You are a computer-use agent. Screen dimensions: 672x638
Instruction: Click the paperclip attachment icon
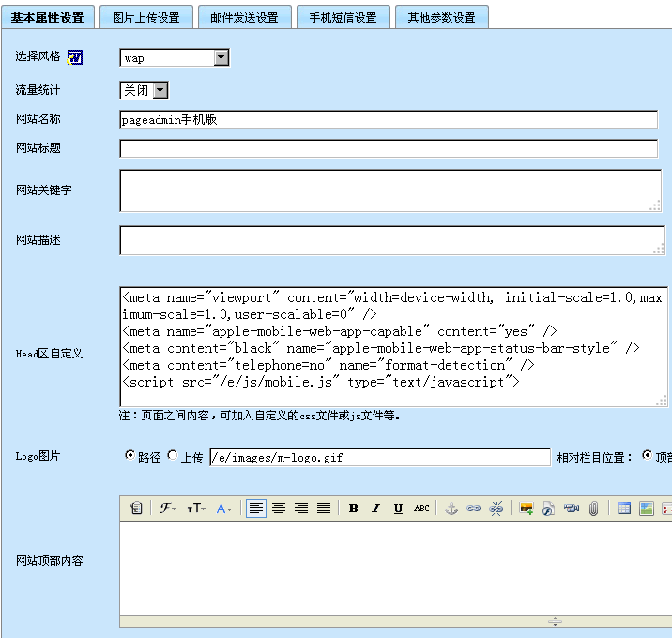click(x=594, y=509)
